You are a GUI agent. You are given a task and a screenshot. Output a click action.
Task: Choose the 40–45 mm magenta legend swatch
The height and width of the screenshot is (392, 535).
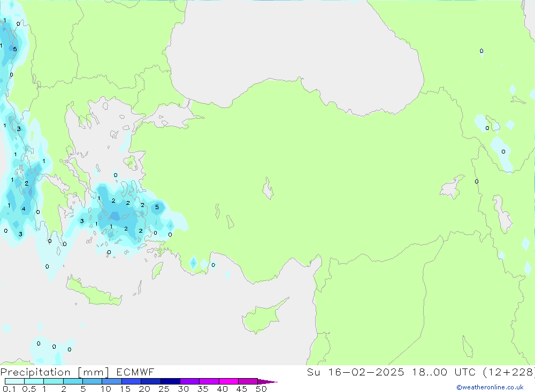coord(228,381)
